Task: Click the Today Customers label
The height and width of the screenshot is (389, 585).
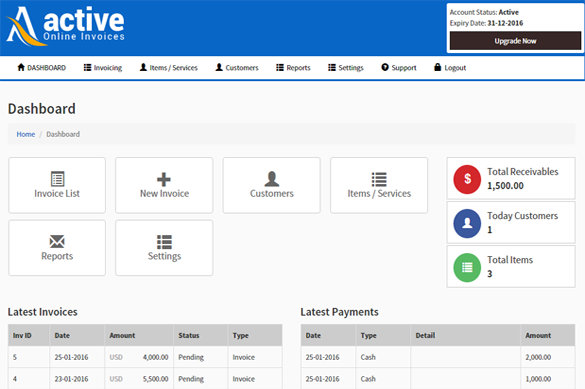Action: coord(522,216)
